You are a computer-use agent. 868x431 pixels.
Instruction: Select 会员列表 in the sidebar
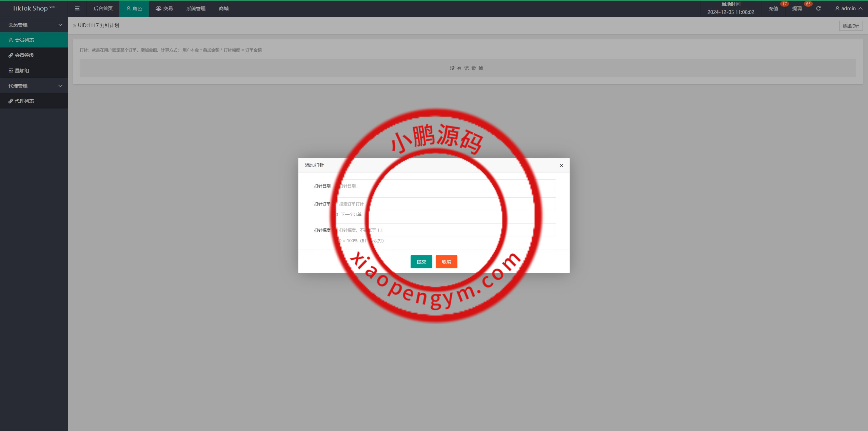(x=24, y=40)
